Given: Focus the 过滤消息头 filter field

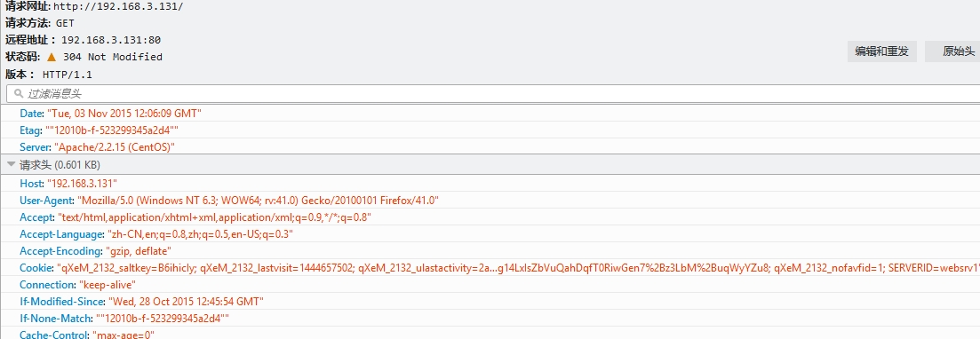Looking at the screenshot, I should click(493, 94).
